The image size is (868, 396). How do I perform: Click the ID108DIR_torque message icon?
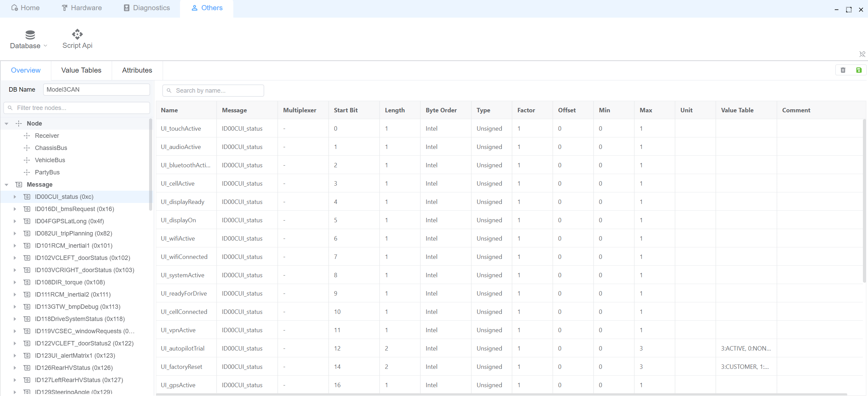[x=27, y=282]
